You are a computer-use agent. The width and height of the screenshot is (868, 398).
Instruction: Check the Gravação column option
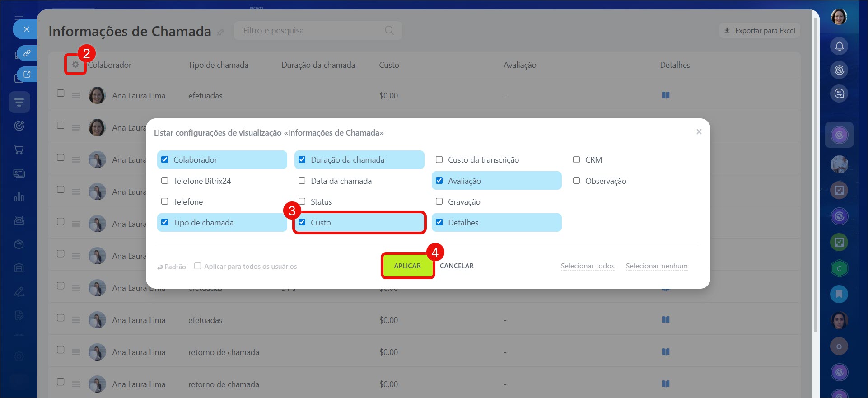(439, 201)
